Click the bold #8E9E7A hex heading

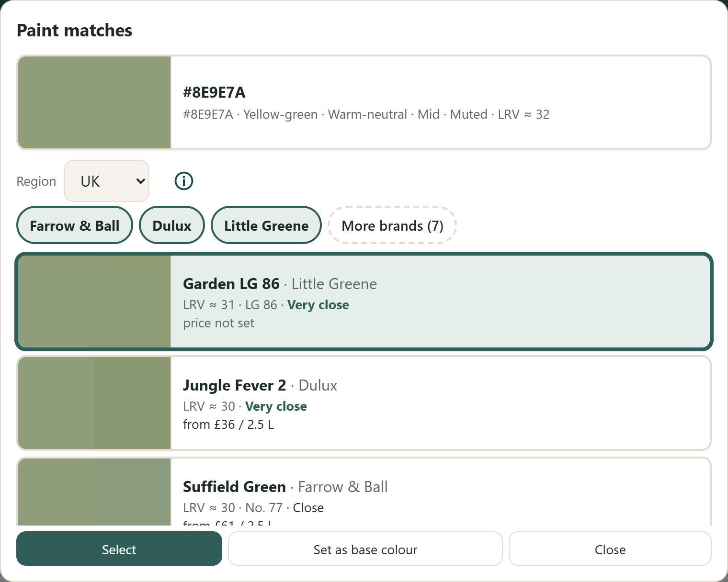214,92
